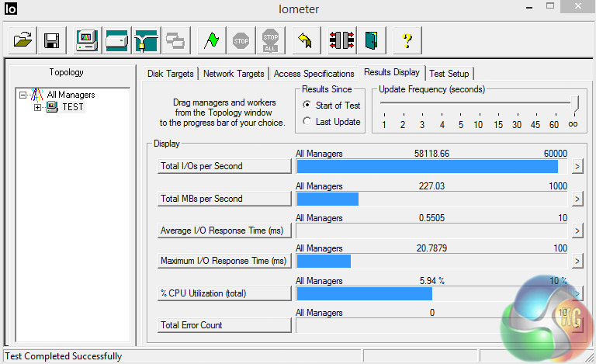Start tests with green flag
596x364 pixels.
pos(212,40)
